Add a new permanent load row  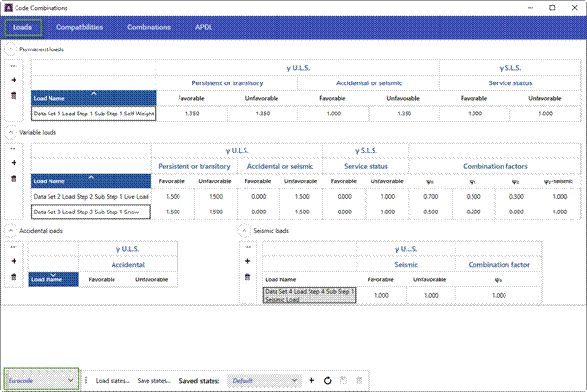point(14,80)
